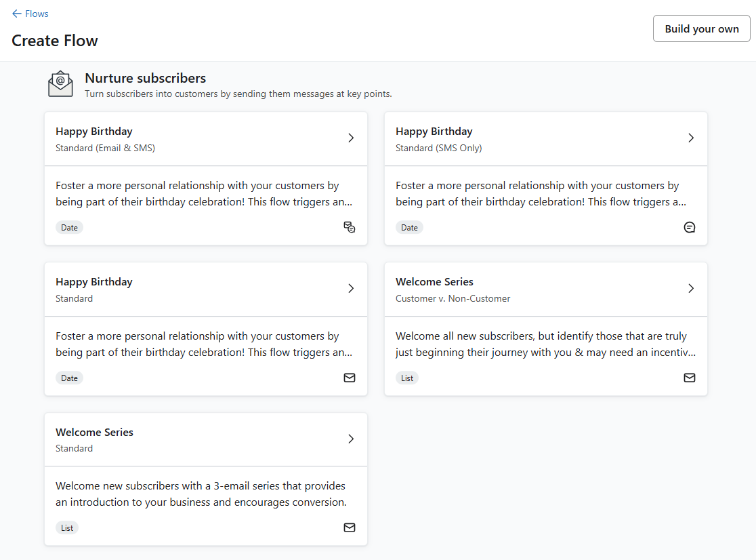Click the Date tag on Email & SMS card
The width and height of the screenshot is (756, 560).
69,228
